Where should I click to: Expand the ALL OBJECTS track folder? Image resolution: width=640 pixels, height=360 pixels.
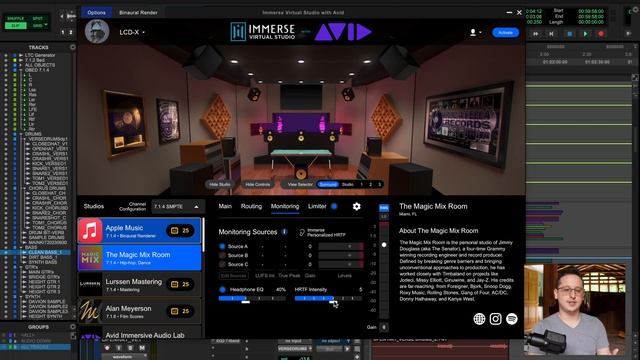pos(21,65)
